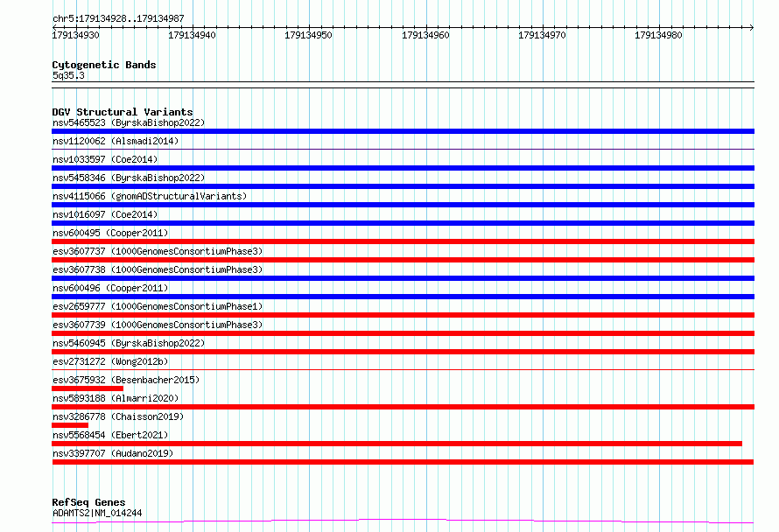Click the red bar under esv3607737
779x532 pixels.
pos(403,260)
